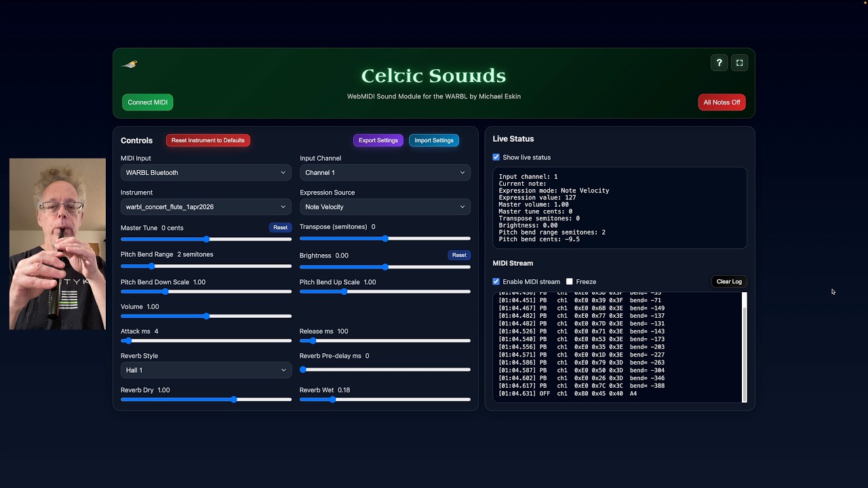Open the Expression Source dropdown
868x488 pixels.
pos(384,207)
